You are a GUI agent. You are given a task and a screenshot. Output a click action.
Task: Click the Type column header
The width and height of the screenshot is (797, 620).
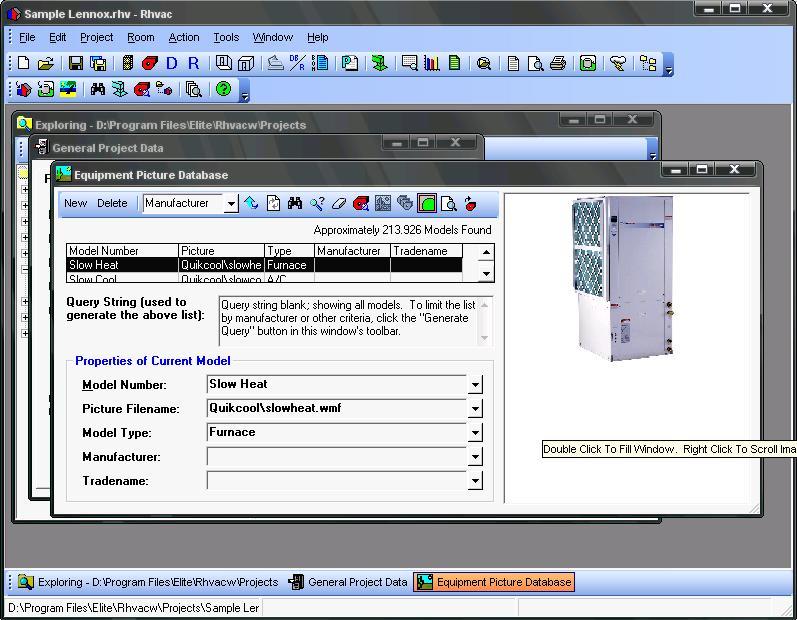(289, 251)
